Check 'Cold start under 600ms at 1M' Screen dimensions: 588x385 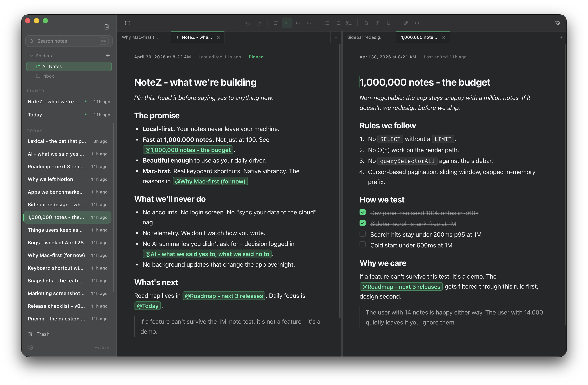(x=362, y=245)
